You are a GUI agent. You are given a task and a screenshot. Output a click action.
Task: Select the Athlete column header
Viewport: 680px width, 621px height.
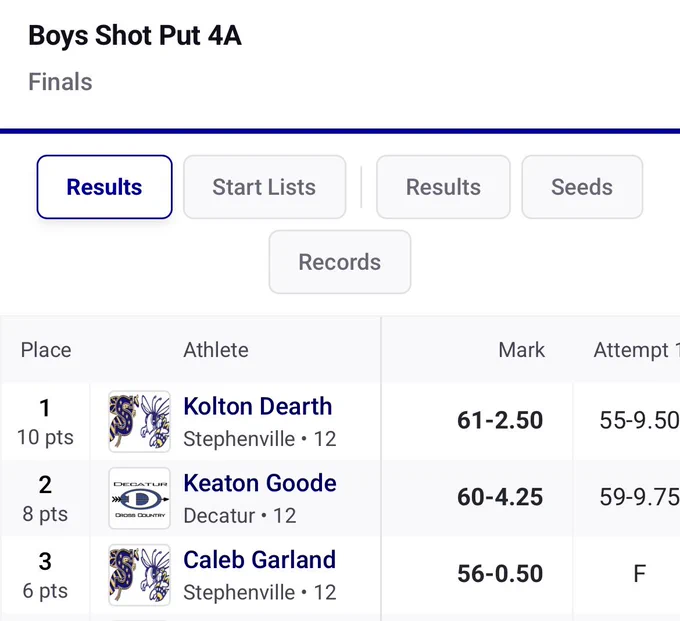(216, 350)
